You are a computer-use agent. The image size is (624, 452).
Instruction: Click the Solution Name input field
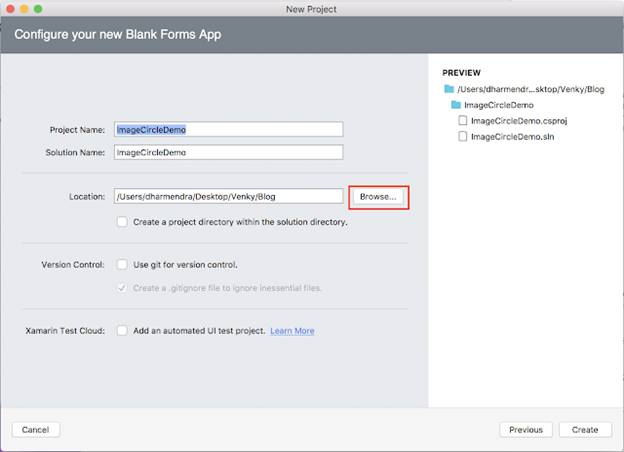[x=228, y=152]
